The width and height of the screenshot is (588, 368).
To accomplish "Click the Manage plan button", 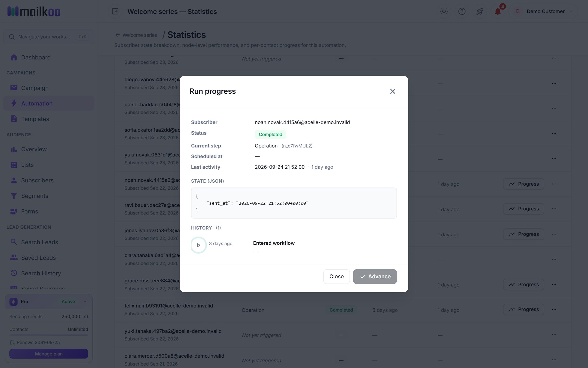I will [x=49, y=354].
